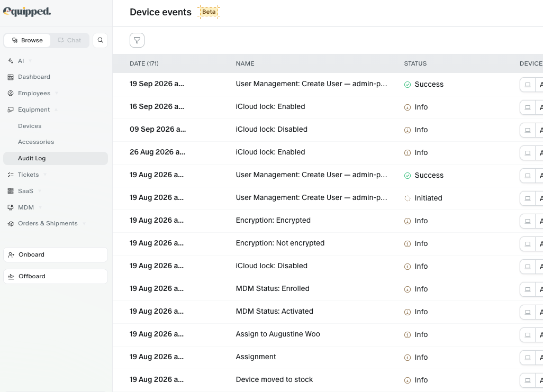Click the Initiated status spinner icon
Image resolution: width=543 pixels, height=392 pixels.
408,198
